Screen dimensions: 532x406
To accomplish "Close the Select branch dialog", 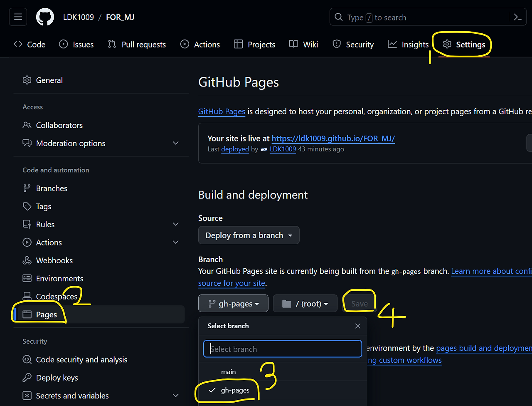I will [357, 326].
